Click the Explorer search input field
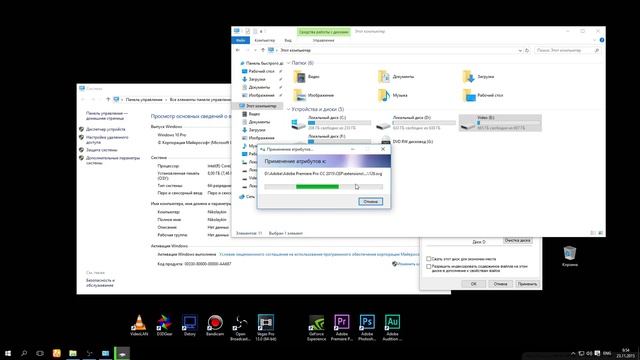This screenshot has height=360, width=640. (567, 50)
